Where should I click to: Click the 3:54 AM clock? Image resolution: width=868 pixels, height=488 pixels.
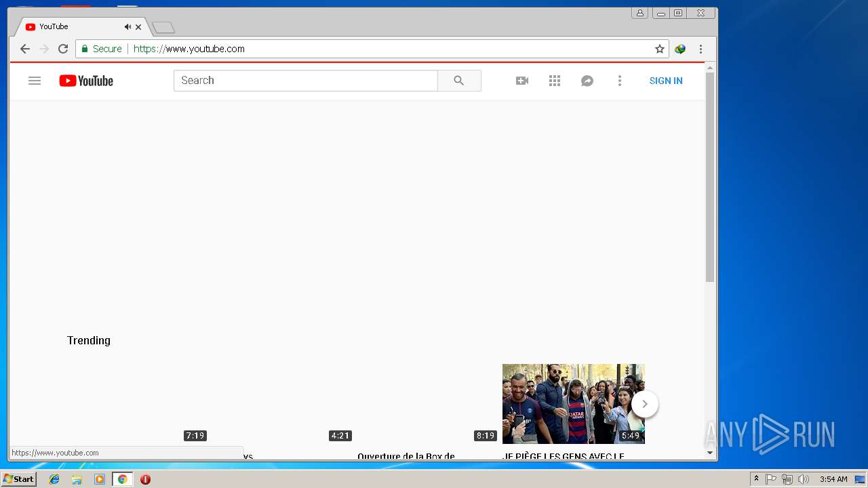click(x=833, y=479)
